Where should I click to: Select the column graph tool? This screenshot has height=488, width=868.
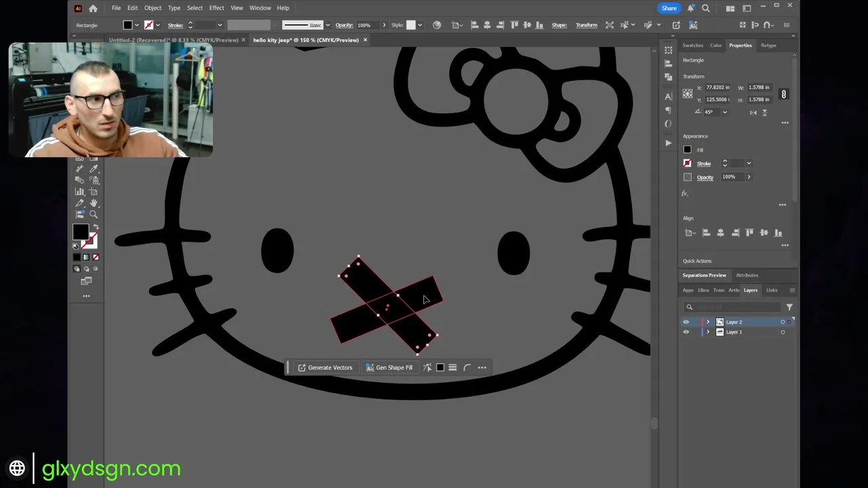79,192
